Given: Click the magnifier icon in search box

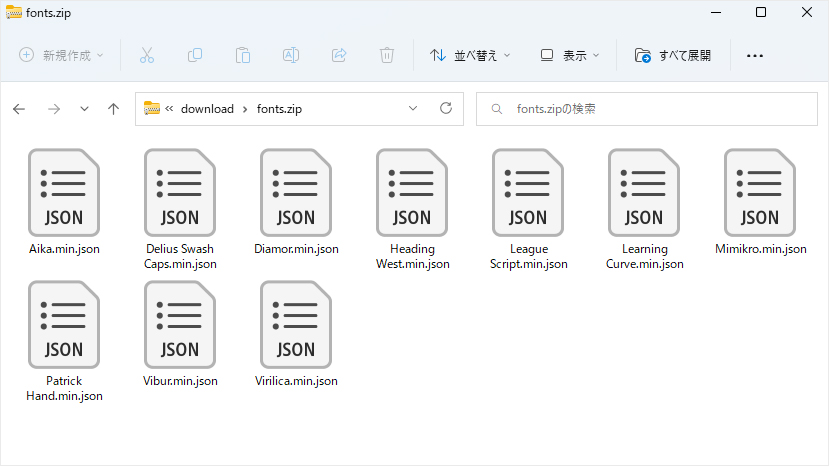Looking at the screenshot, I should click(x=496, y=109).
